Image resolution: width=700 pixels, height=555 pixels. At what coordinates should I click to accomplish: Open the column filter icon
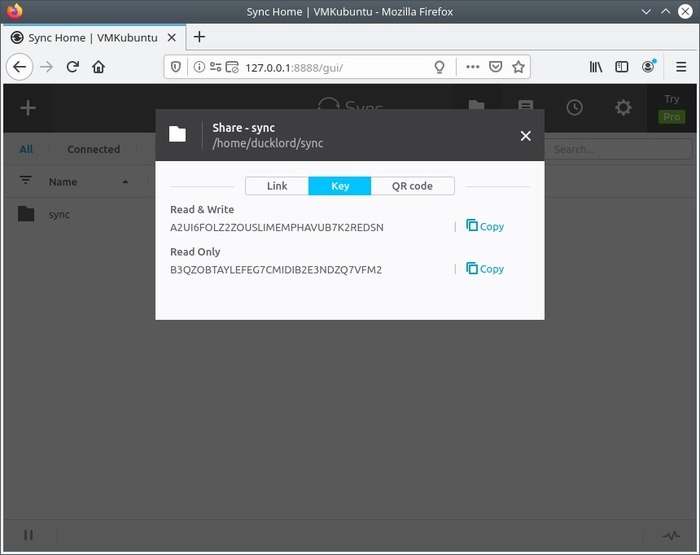pyautogui.click(x=25, y=180)
